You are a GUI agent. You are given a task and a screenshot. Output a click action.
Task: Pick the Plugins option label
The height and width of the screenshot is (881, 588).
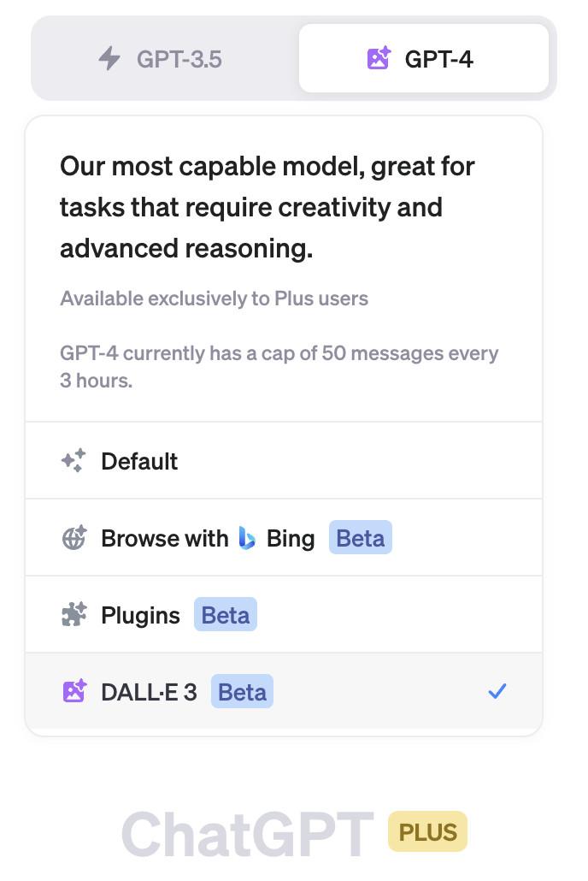[x=140, y=616]
